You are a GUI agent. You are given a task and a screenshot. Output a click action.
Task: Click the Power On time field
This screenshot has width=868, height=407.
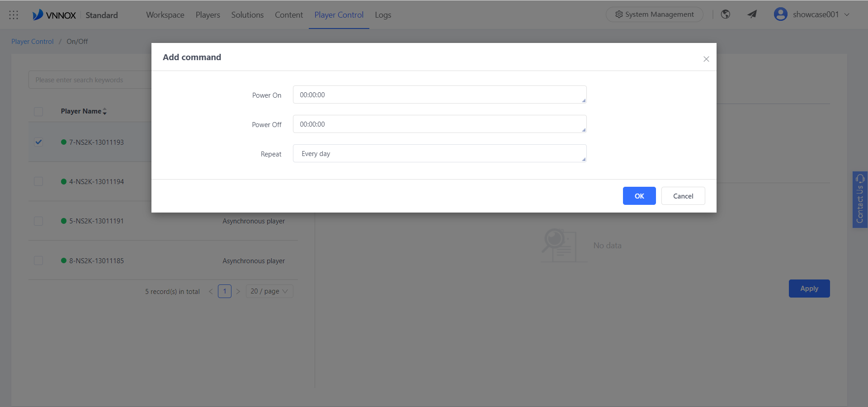pos(439,95)
